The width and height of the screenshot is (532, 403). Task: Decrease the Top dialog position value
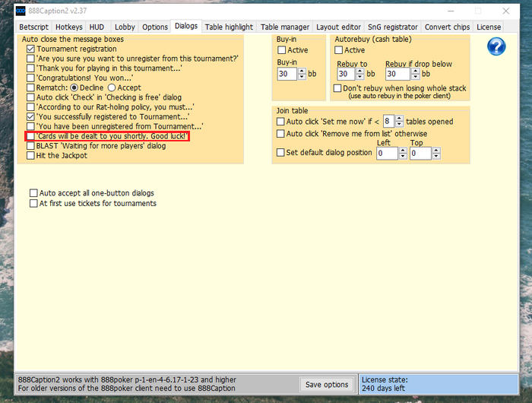click(436, 156)
